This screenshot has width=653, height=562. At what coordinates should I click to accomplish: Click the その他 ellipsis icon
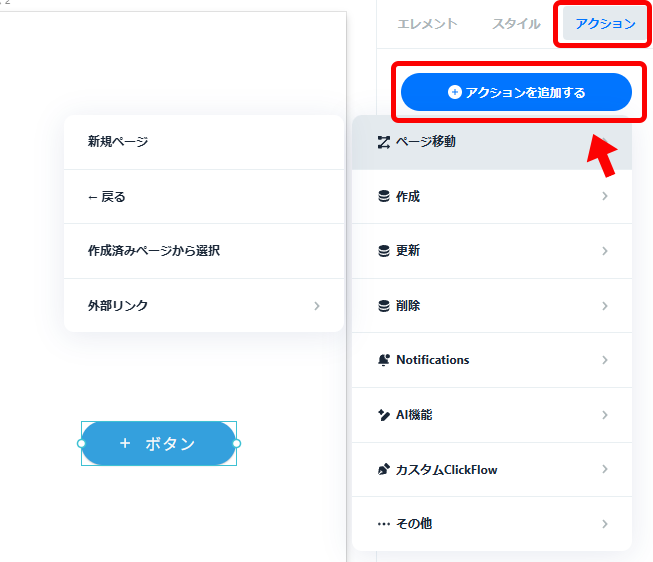click(384, 524)
